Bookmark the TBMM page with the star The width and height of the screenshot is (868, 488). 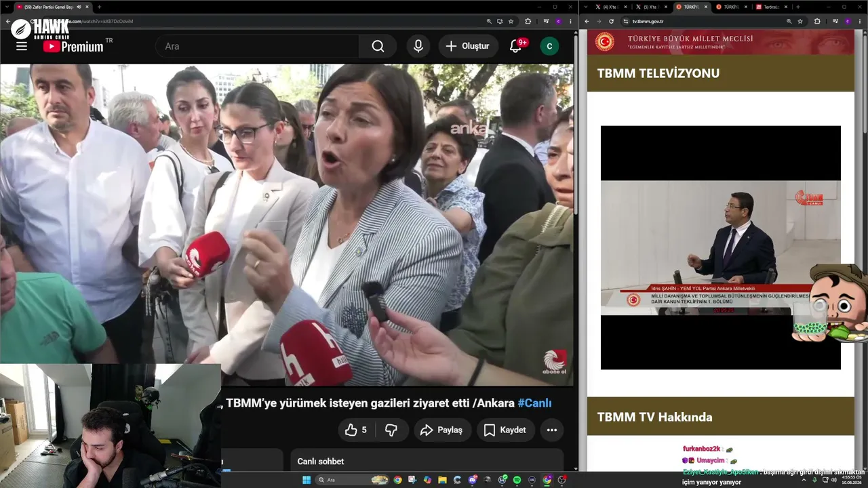tap(800, 21)
